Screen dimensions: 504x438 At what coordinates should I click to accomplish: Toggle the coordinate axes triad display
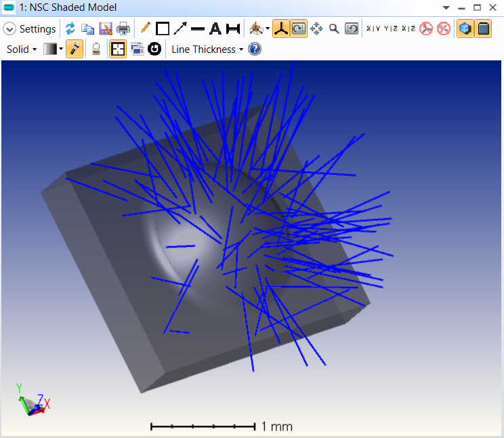[x=281, y=28]
